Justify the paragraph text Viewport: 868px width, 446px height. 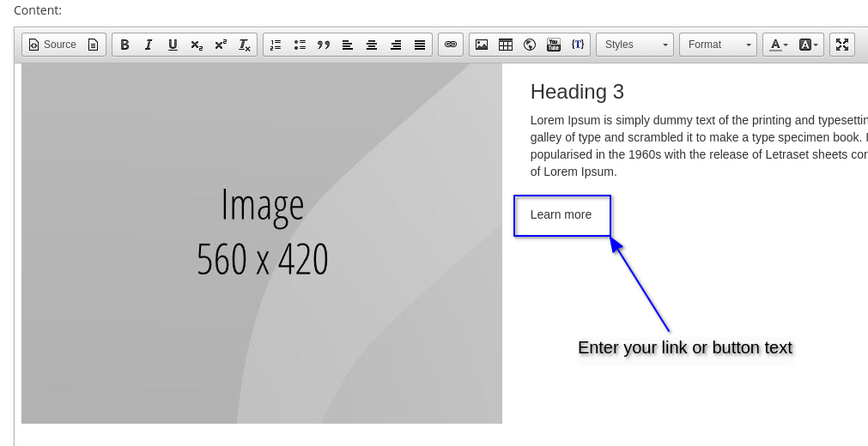[x=420, y=45]
